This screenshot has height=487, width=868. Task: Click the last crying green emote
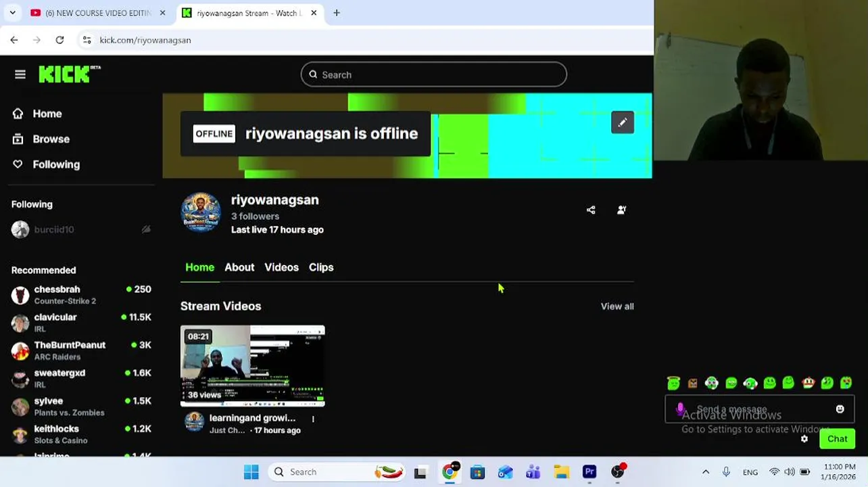click(846, 384)
